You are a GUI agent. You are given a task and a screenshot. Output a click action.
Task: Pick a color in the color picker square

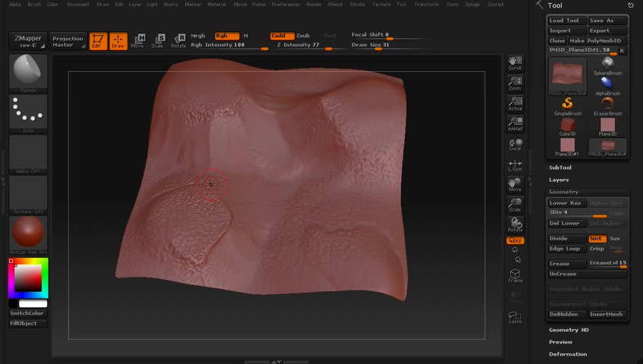tap(28, 278)
